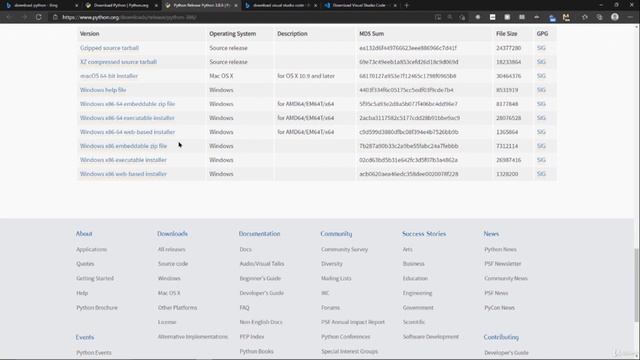The image size is (640, 360).
Task: Download the Windows help file
Action: pyautogui.click(x=103, y=90)
